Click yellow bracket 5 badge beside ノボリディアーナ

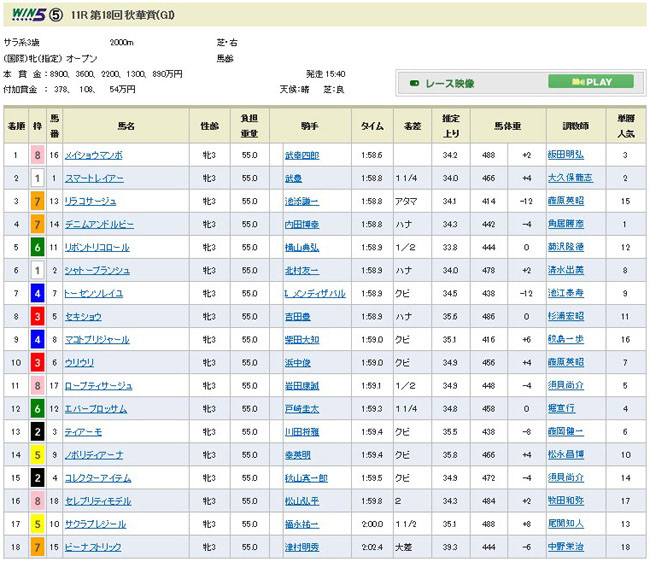click(x=38, y=457)
